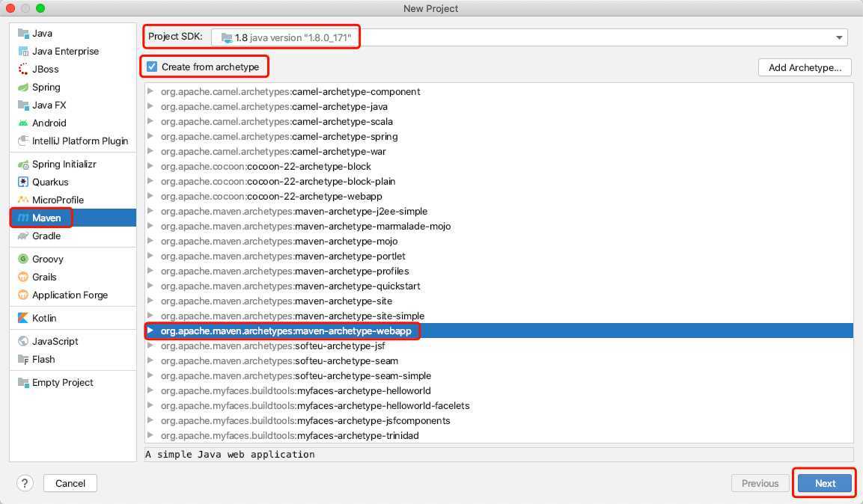The width and height of the screenshot is (863, 504).
Task: Click the Add Archetype... button
Action: pos(805,67)
